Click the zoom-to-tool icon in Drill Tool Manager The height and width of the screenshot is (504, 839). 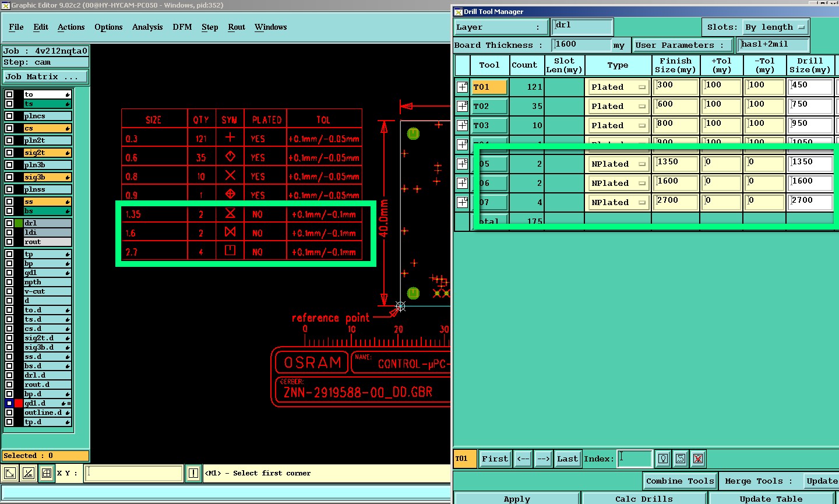pyautogui.click(x=681, y=459)
